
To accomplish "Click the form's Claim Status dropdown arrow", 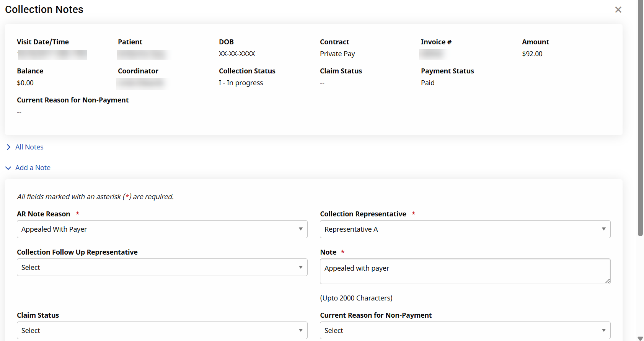I will 300,330.
